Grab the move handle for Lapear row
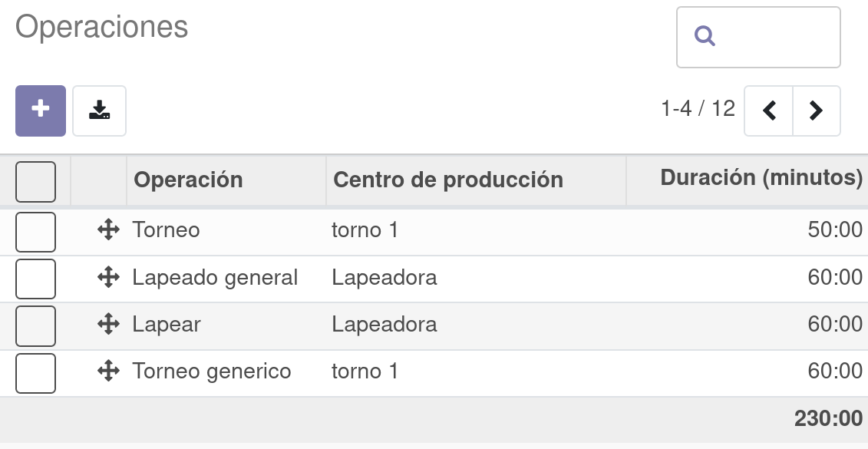 pos(108,324)
